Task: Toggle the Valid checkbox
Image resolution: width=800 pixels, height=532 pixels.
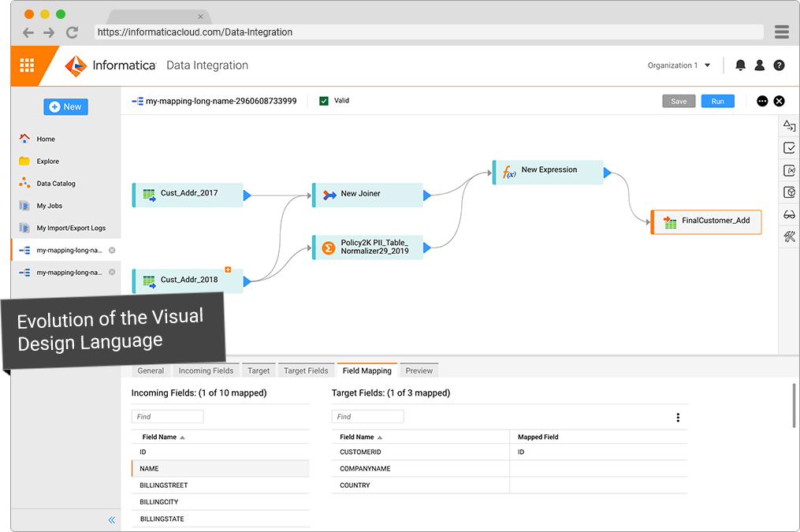Action: [323, 101]
